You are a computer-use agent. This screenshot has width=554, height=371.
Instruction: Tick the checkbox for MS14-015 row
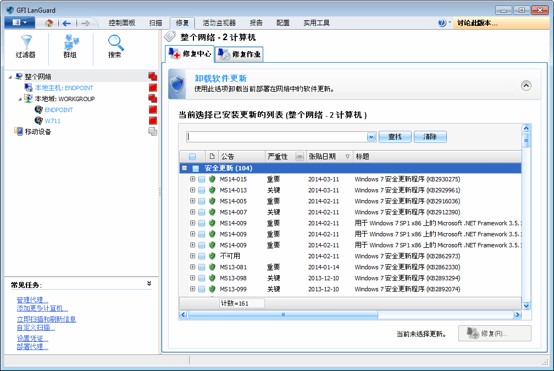(x=201, y=179)
